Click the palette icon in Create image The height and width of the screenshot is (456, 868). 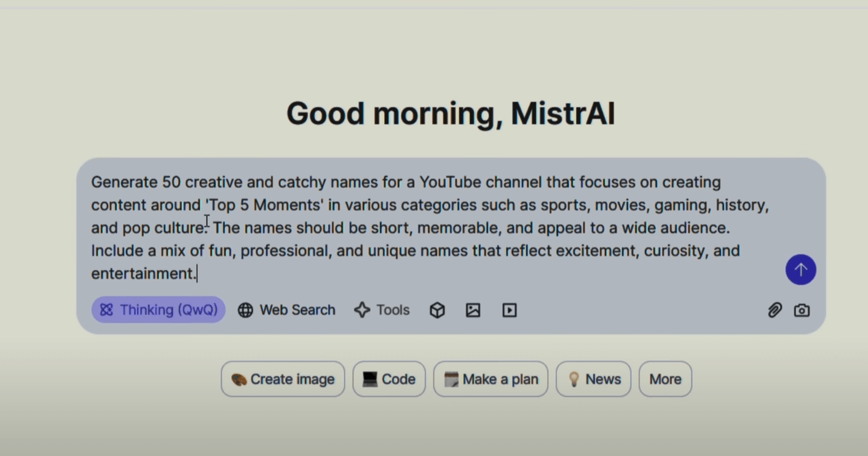click(x=241, y=379)
